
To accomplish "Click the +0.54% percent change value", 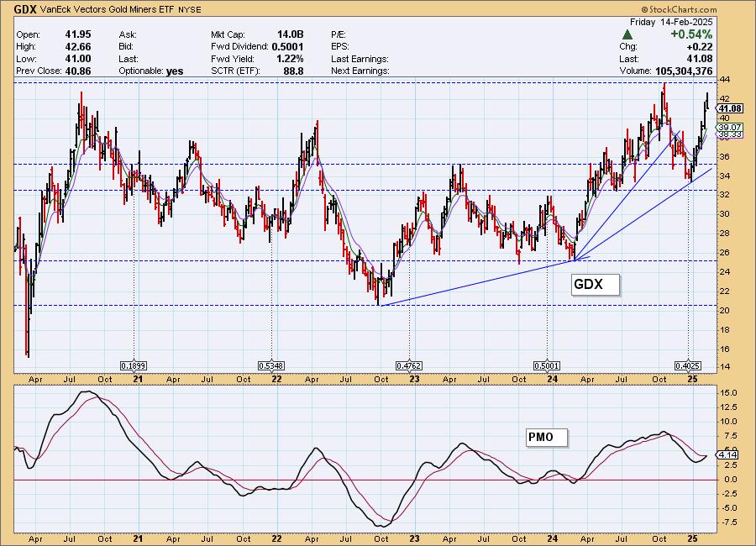I will point(691,34).
